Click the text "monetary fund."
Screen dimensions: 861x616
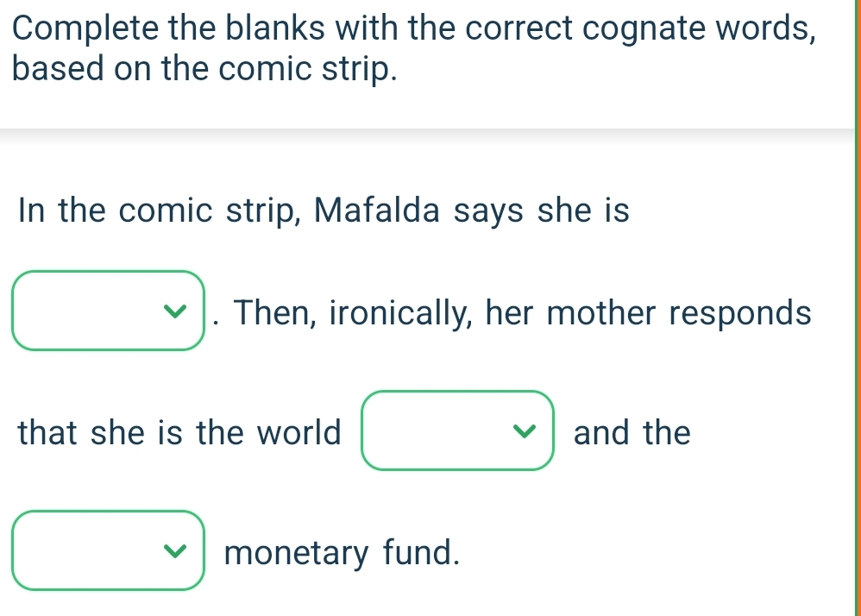(x=340, y=551)
